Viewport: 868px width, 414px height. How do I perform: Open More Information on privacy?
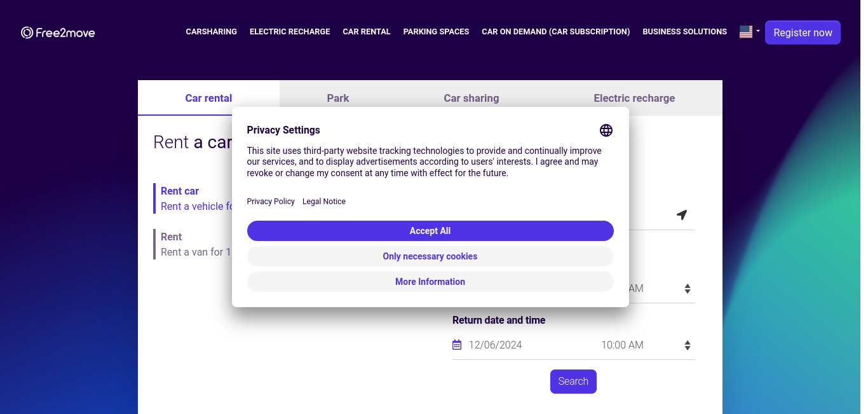(x=430, y=282)
